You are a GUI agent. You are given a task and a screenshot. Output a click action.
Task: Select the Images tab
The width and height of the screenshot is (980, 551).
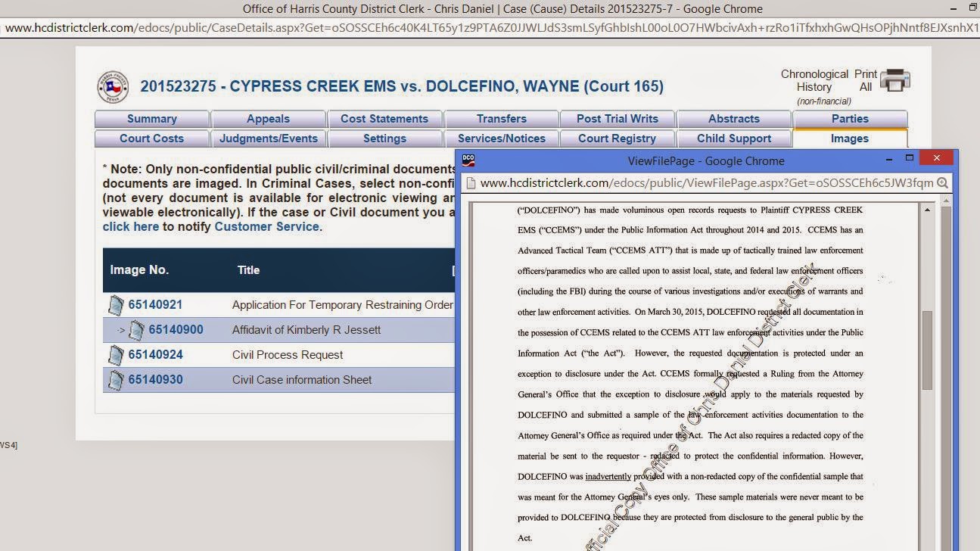[850, 139]
